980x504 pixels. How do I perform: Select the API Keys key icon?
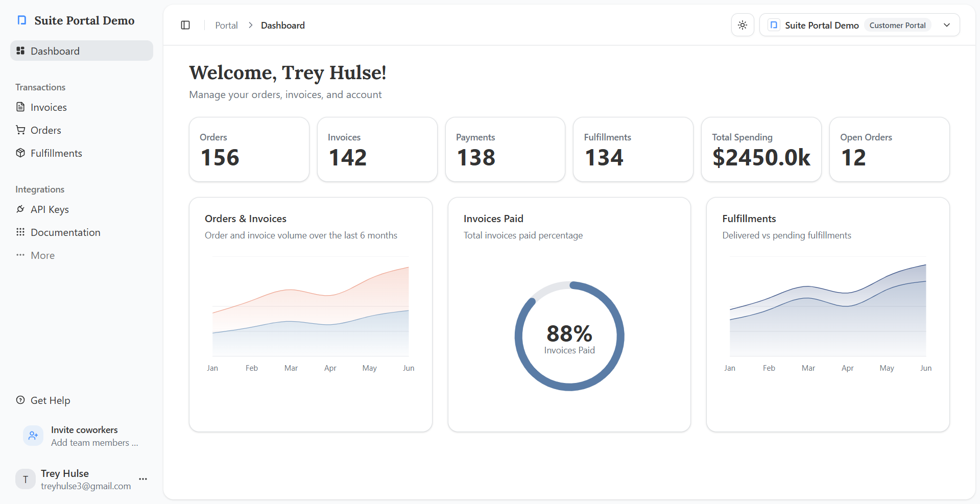[x=20, y=209]
